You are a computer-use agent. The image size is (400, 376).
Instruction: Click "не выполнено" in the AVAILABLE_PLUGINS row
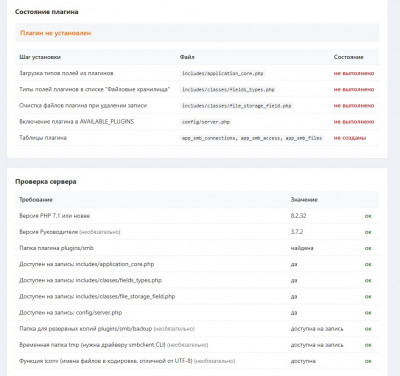pos(354,122)
